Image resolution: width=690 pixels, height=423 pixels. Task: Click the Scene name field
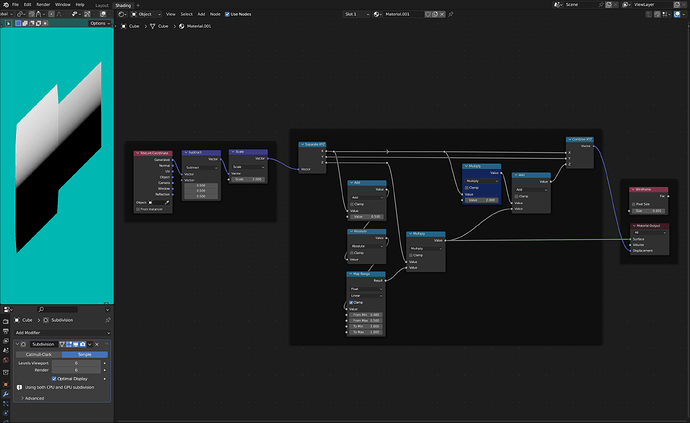click(581, 4)
